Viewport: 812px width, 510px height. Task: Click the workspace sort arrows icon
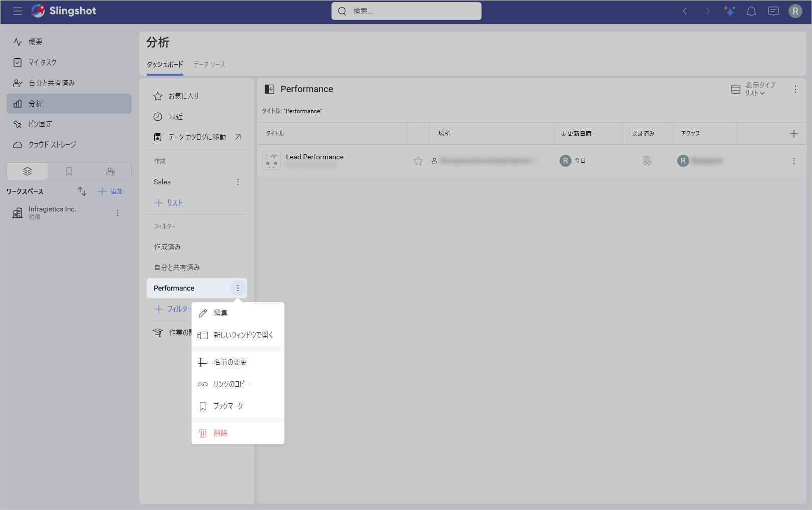click(x=82, y=191)
